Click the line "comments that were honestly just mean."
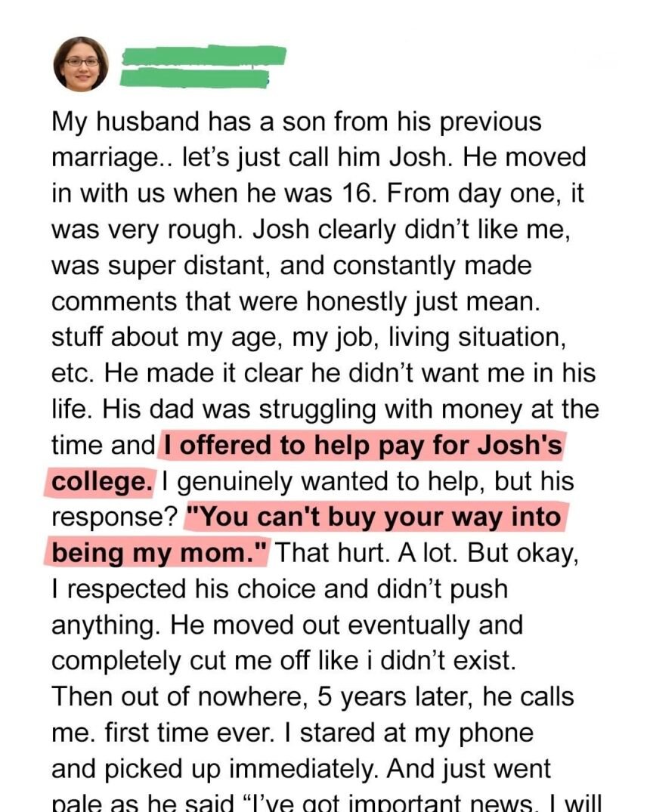650x812 pixels. coord(296,301)
